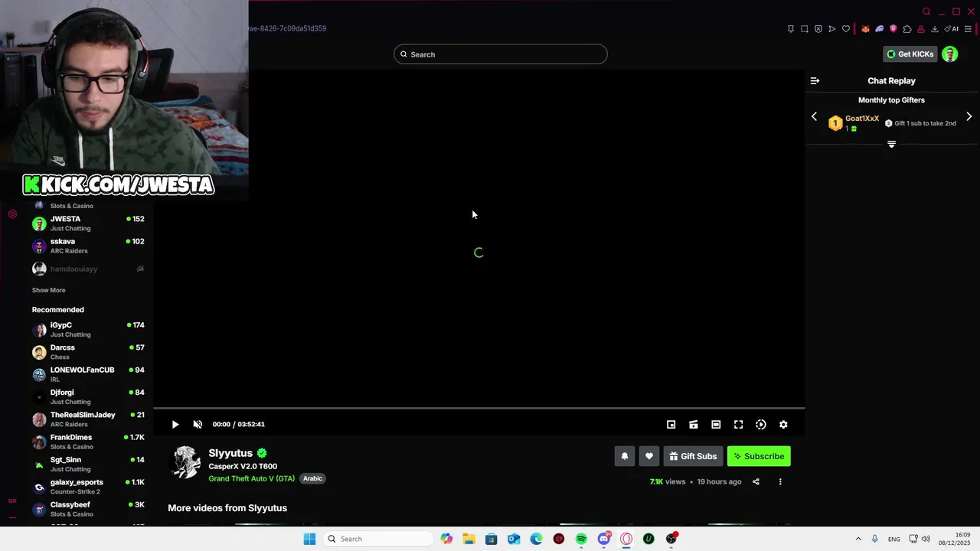Click the video progress bar
Screen dimensions: 980x551
479,409
